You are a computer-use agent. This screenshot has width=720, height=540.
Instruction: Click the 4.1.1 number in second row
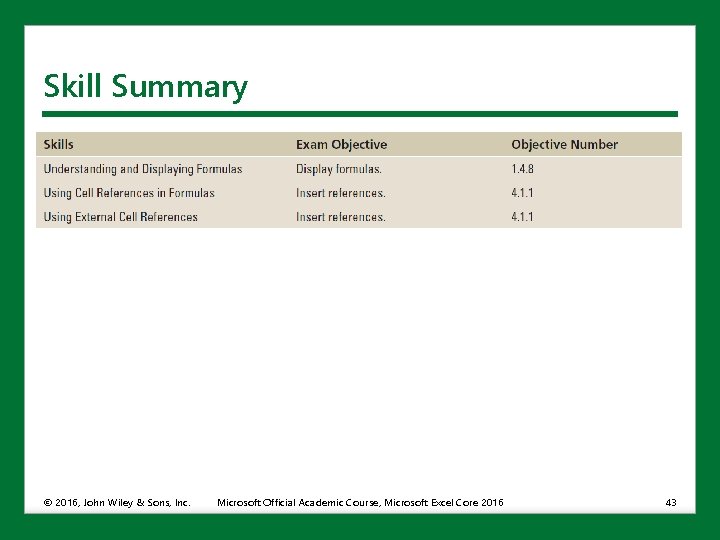pyautogui.click(x=523, y=193)
